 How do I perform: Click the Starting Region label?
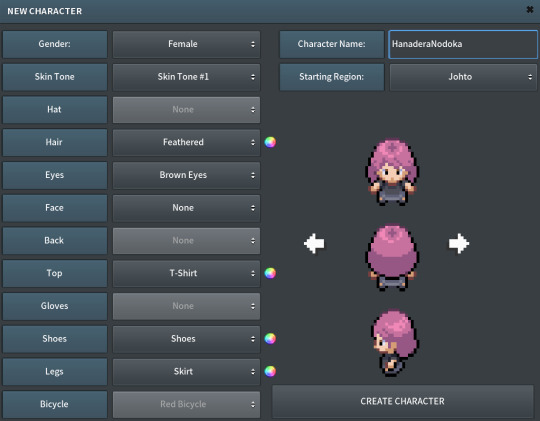point(332,77)
